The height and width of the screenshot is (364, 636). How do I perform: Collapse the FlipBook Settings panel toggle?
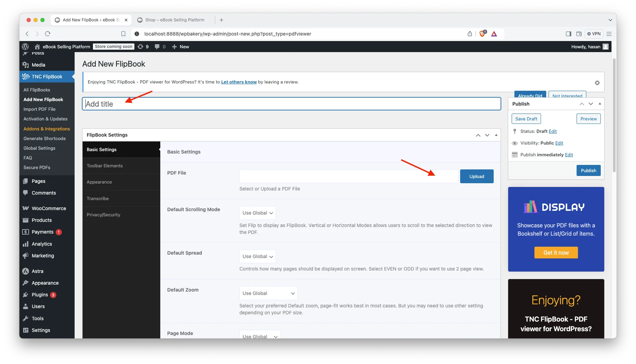point(496,135)
